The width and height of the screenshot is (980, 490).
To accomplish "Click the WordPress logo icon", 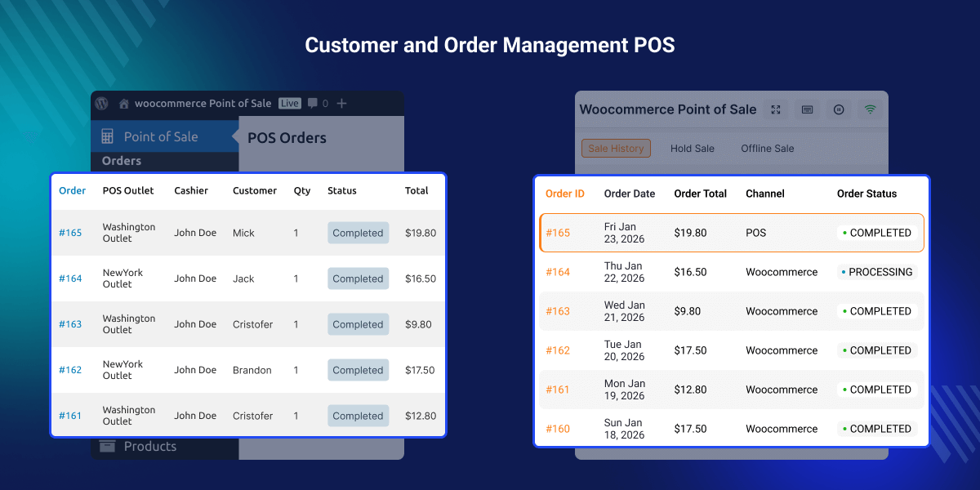I will pos(101,103).
